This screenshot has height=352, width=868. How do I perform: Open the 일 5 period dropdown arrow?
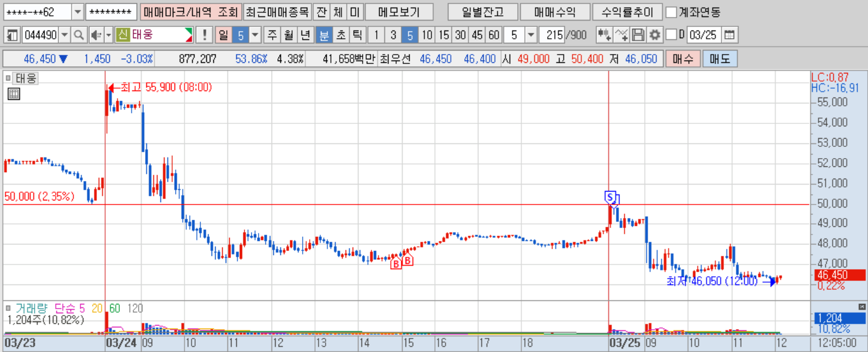tap(254, 35)
